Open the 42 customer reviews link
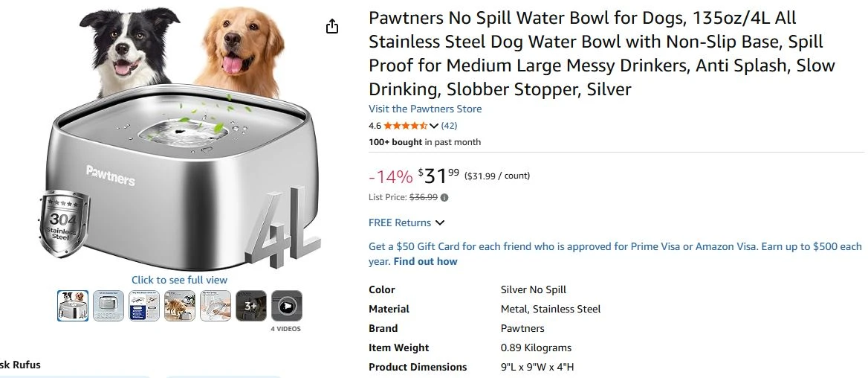Image resolution: width=868 pixels, height=378 pixels. point(449,126)
